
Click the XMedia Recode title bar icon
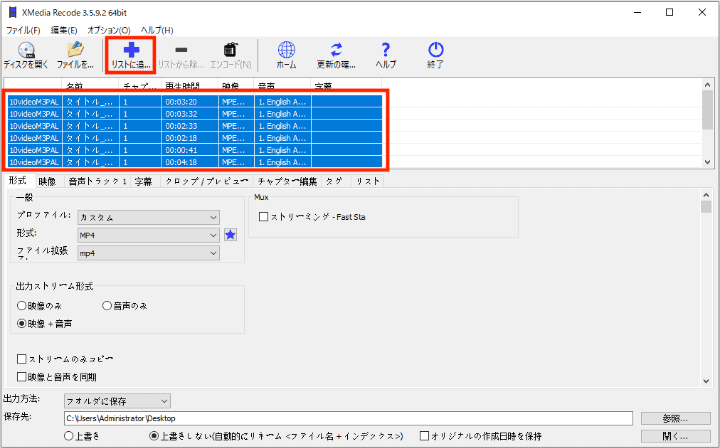[13, 12]
